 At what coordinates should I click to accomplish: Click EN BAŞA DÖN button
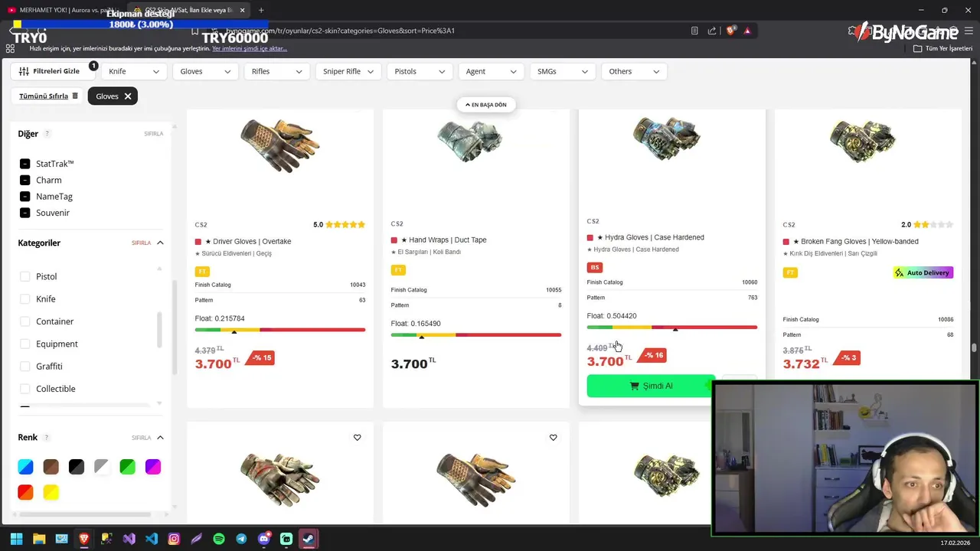pos(486,105)
